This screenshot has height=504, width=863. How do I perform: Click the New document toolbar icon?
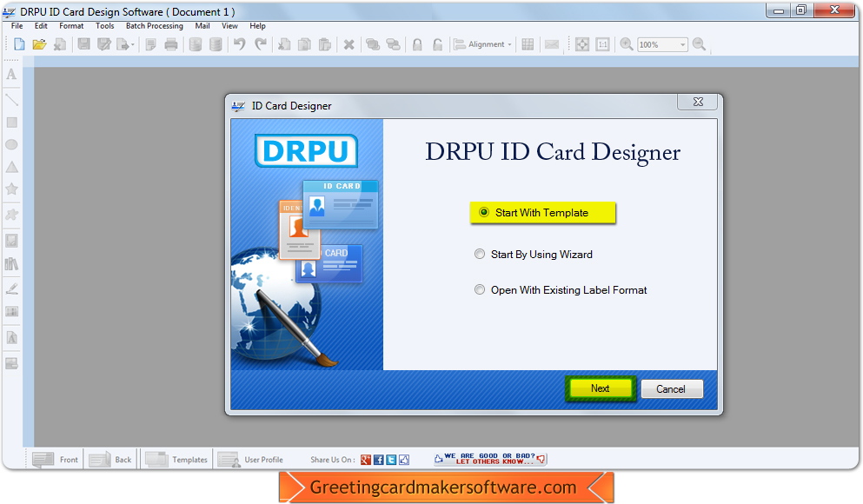pyautogui.click(x=19, y=44)
